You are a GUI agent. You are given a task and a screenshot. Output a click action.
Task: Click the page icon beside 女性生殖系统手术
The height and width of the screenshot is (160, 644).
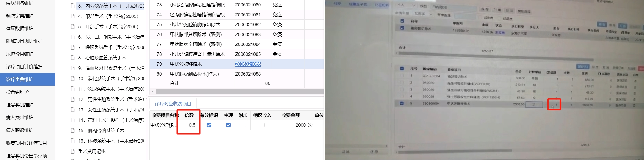(x=73, y=110)
